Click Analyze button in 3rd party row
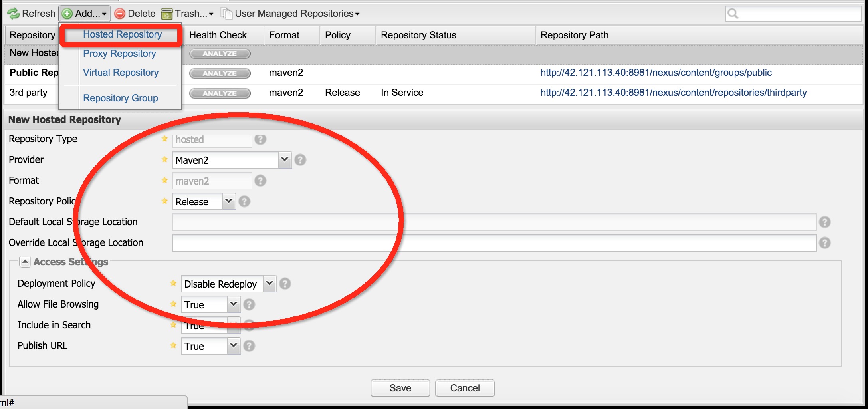This screenshot has height=409, width=868. click(220, 93)
